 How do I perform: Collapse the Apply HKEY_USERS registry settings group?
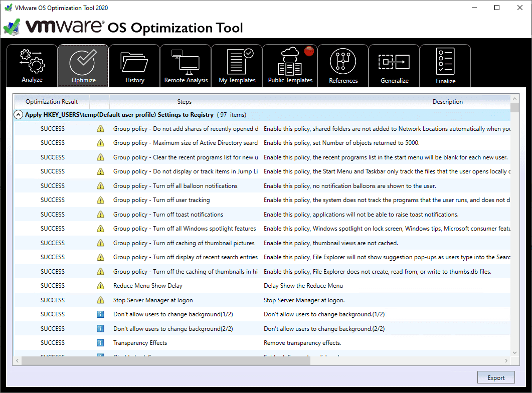coord(19,115)
